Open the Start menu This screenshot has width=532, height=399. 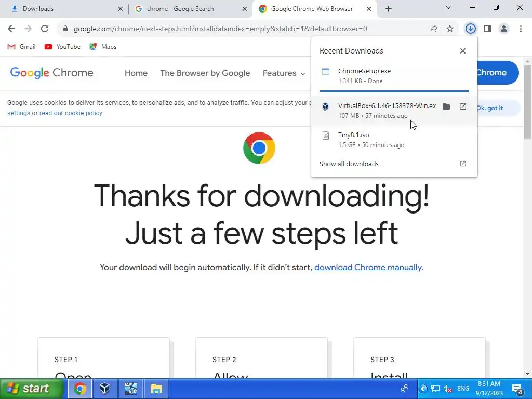pos(32,389)
